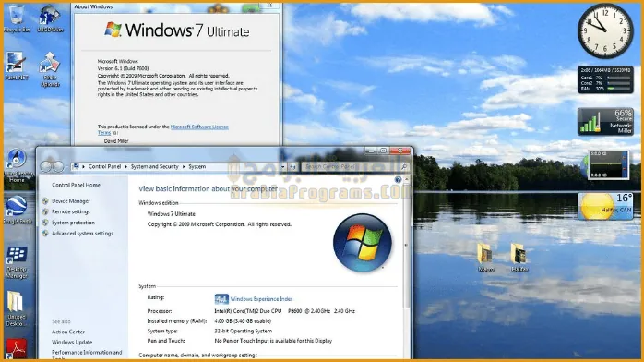This screenshot has width=644, height=362.
Task: Click the 'David Miller' licensee name
Action: pos(116,141)
